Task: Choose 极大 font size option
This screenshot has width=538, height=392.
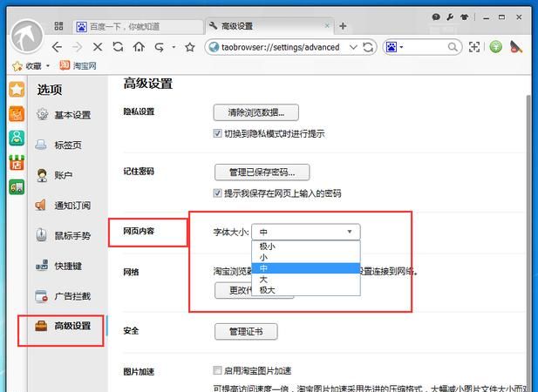Action: coord(306,290)
